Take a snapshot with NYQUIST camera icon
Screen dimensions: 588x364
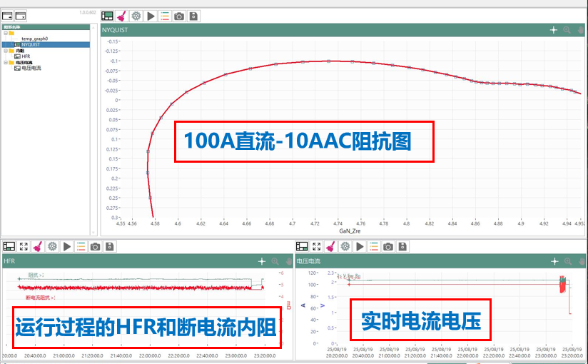coord(179,16)
